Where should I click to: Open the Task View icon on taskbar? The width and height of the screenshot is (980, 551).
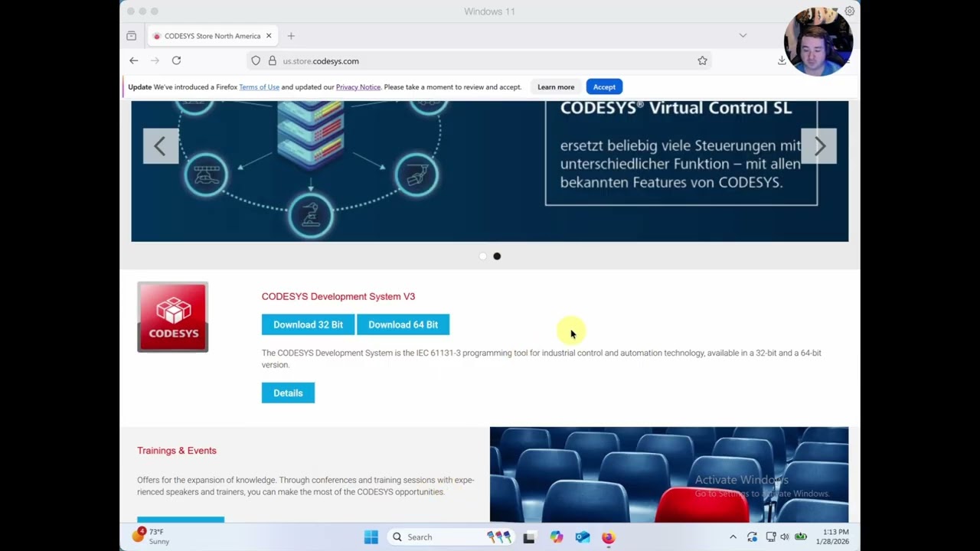tap(528, 537)
